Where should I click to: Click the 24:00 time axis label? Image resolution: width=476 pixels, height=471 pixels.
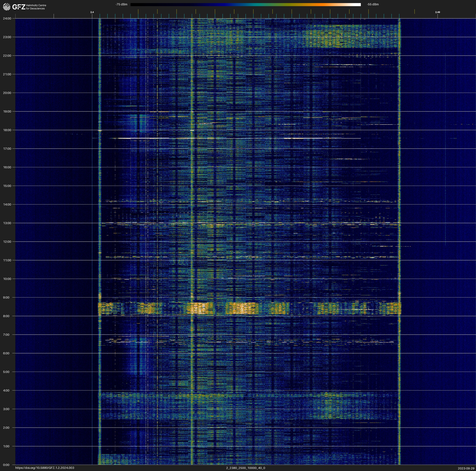click(7, 18)
